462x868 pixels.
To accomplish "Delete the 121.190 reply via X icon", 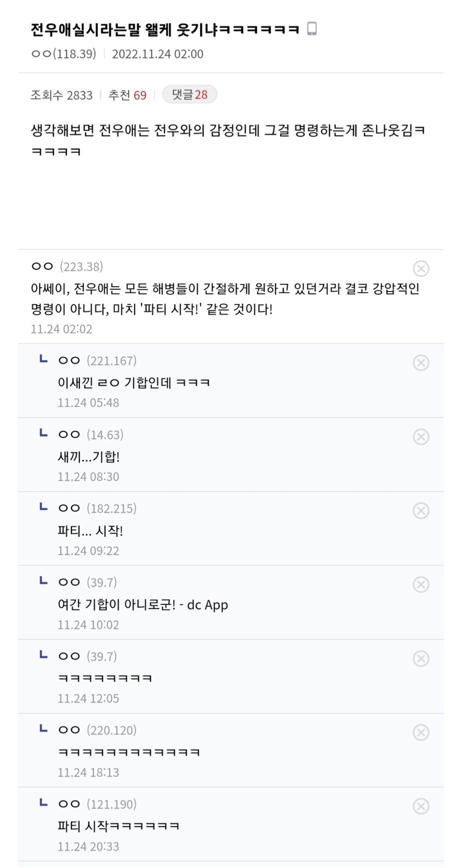I will tap(421, 806).
